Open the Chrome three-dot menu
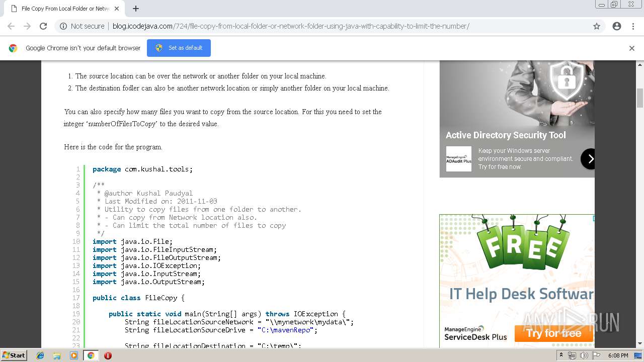 point(633,26)
